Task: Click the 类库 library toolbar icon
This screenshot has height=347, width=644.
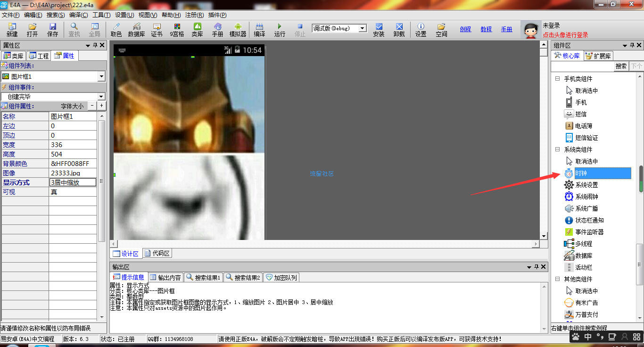Action: [197, 30]
